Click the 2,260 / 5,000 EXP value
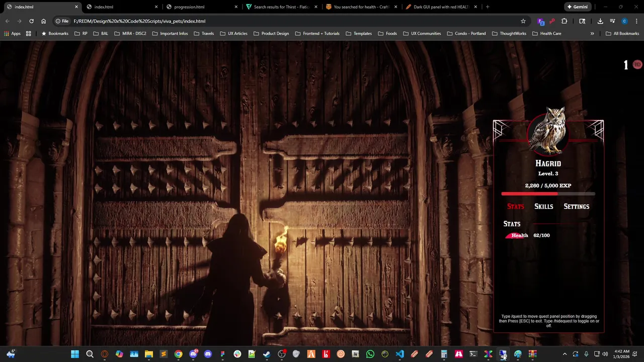644x362 pixels. point(548,186)
